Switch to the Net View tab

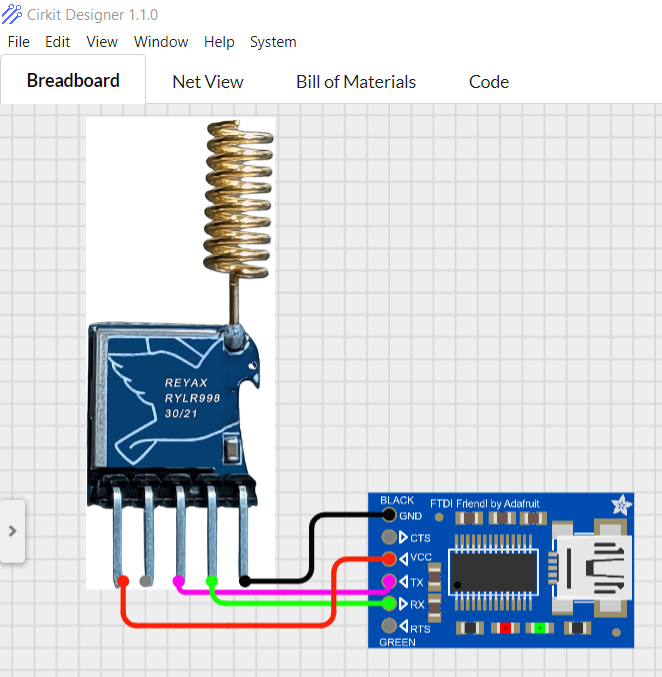208,82
